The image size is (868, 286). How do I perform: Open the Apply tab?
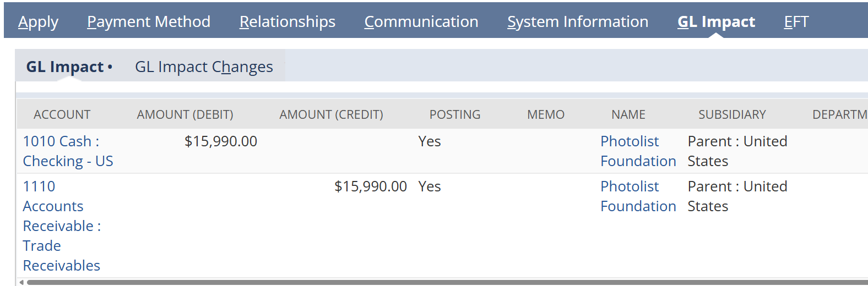(38, 21)
